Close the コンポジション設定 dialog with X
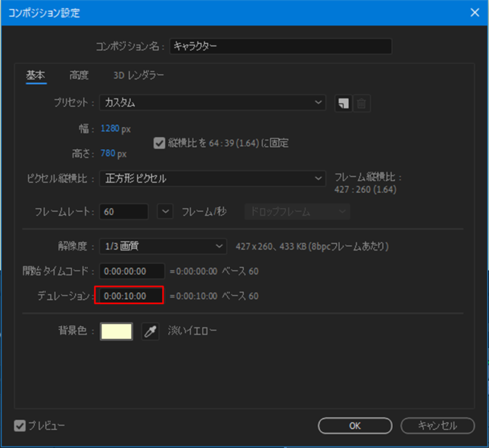Image resolution: width=489 pixels, height=448 pixels. point(474,12)
